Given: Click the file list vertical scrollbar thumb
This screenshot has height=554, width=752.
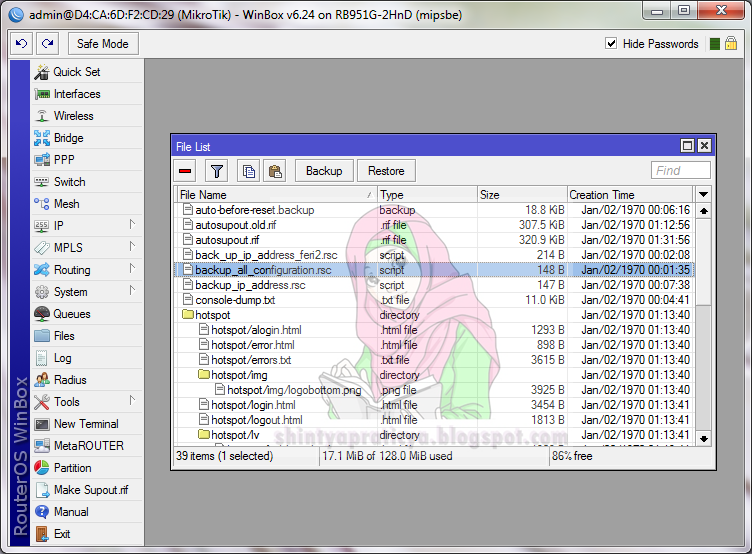Looking at the screenshot, I should click(x=704, y=261).
